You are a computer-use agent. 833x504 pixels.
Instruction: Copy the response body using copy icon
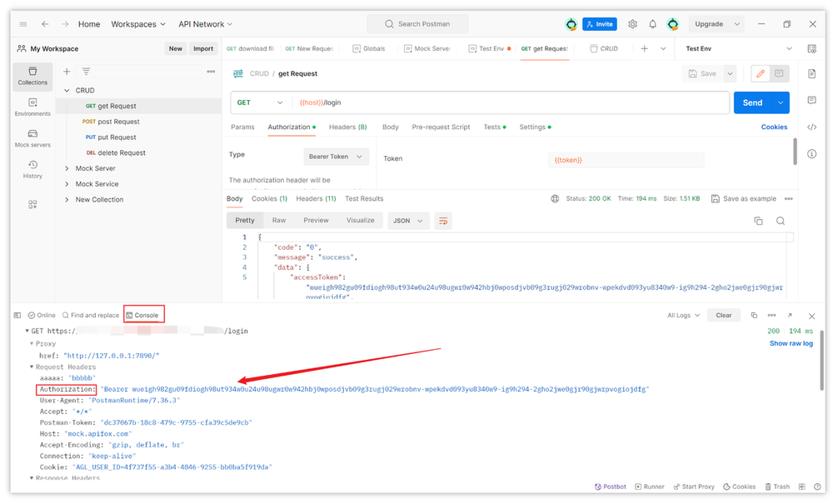click(x=758, y=221)
